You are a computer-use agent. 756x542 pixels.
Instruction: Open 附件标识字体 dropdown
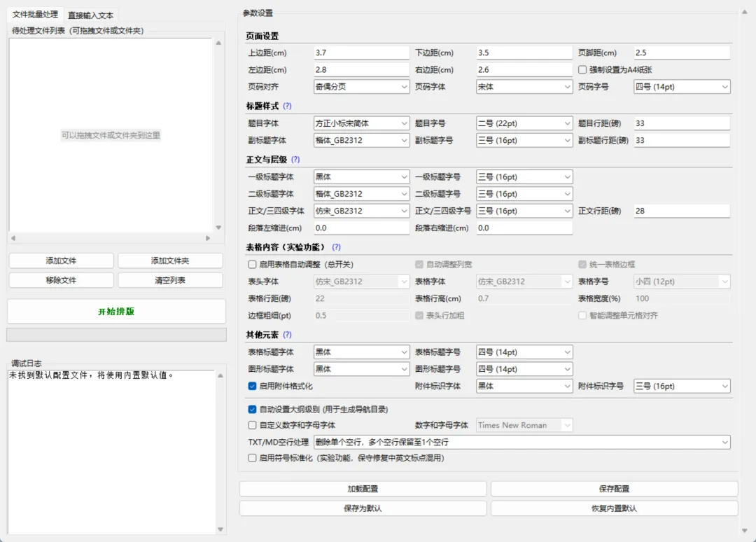524,387
